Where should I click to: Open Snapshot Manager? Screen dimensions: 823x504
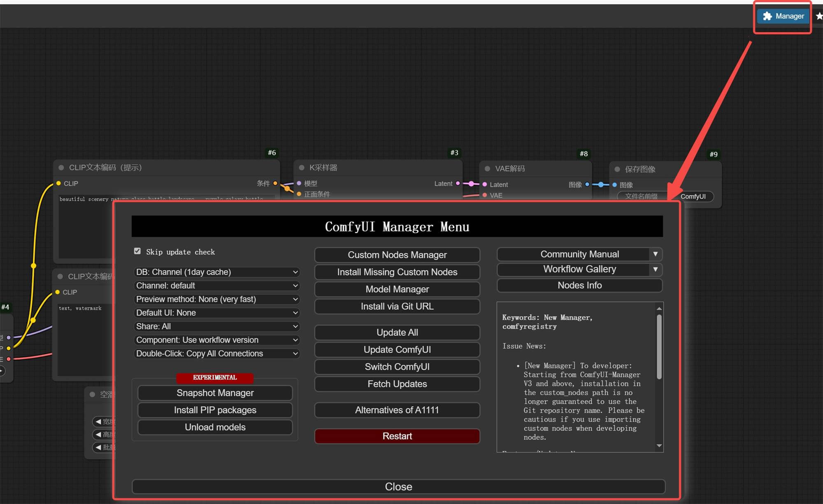coord(215,393)
